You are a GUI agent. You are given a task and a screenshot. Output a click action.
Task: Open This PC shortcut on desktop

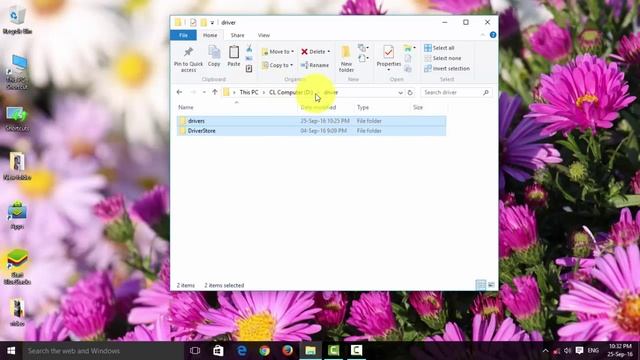coord(17,72)
